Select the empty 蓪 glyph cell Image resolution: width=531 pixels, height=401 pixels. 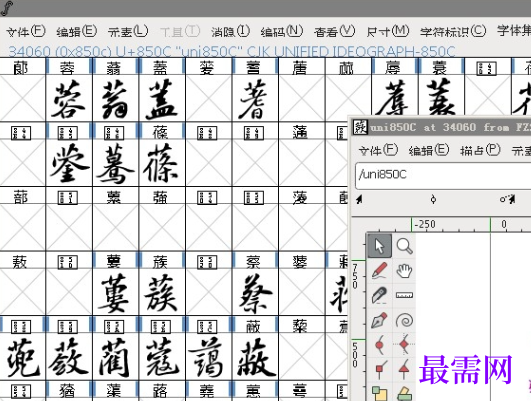(x=302, y=163)
